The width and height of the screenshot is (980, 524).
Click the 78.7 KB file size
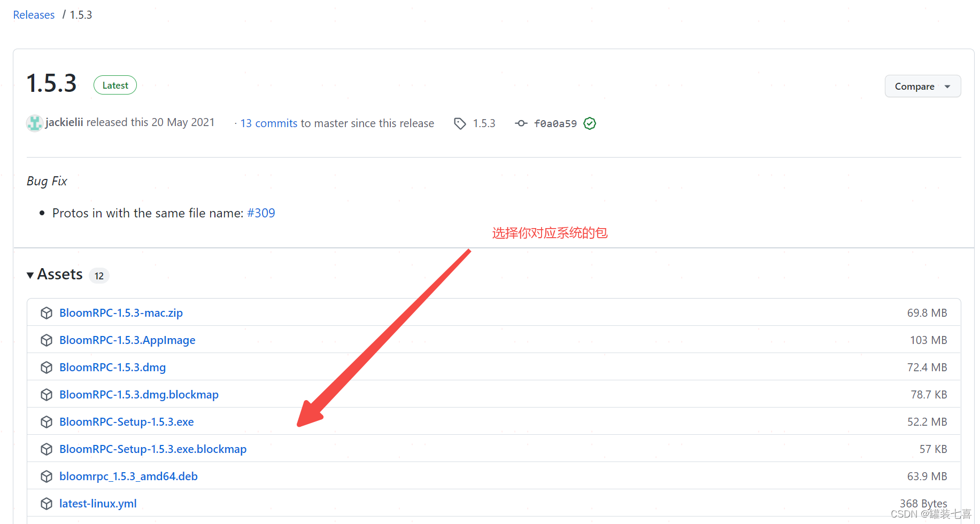coord(929,395)
